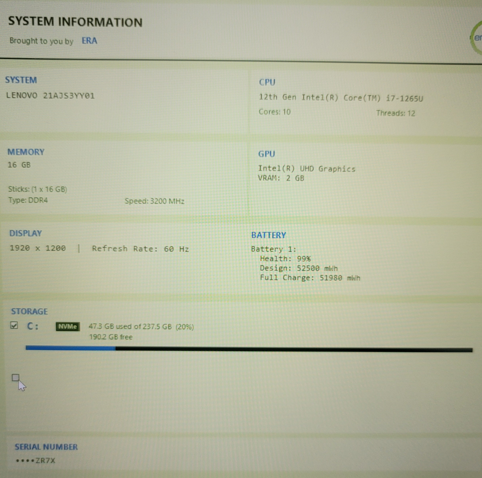The height and width of the screenshot is (478, 482).
Task: Click the C: drive usage bar
Action: click(249, 349)
